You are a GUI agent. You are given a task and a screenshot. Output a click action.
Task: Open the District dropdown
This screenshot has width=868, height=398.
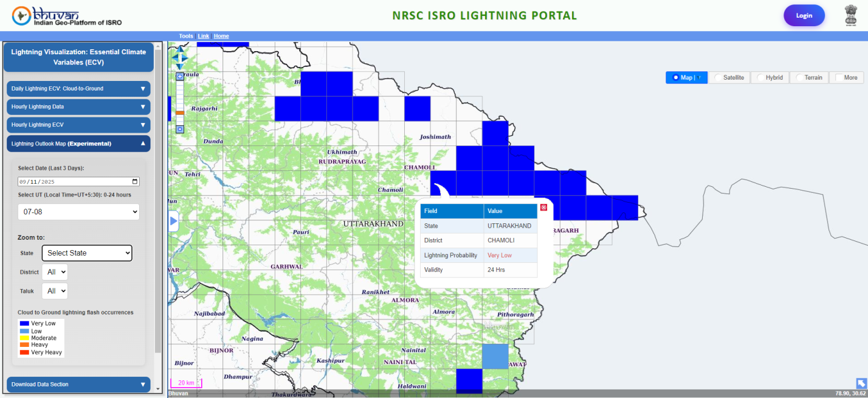[x=55, y=272]
